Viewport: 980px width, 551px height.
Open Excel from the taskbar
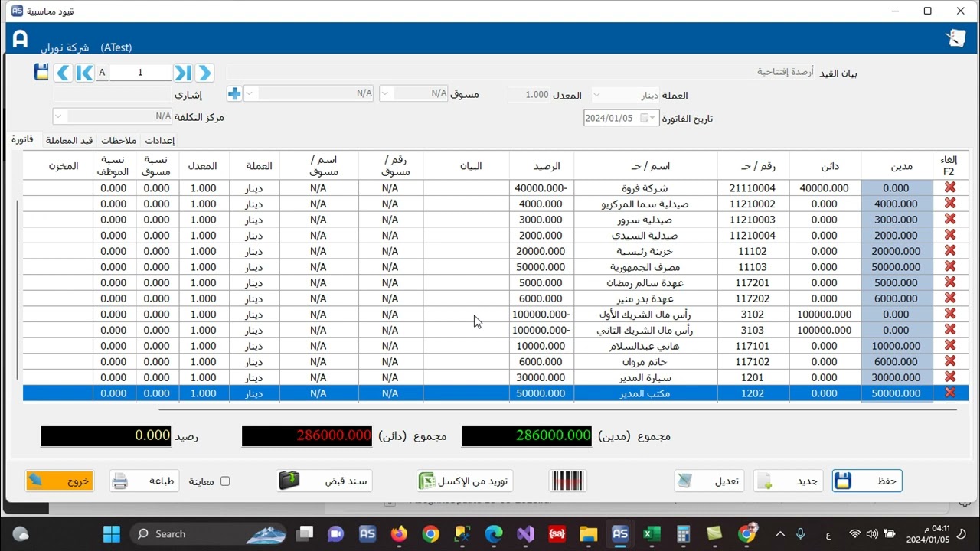(652, 533)
